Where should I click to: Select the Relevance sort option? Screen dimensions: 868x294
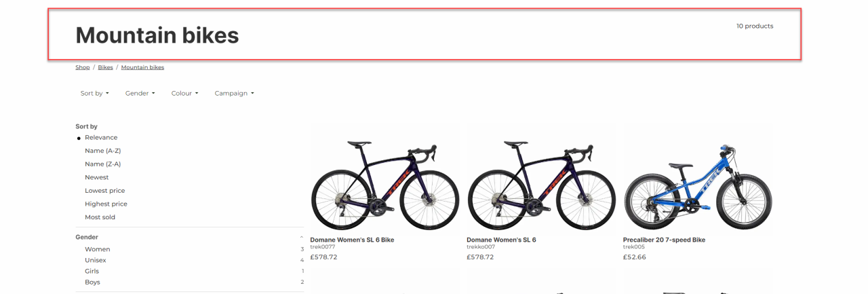click(x=101, y=137)
